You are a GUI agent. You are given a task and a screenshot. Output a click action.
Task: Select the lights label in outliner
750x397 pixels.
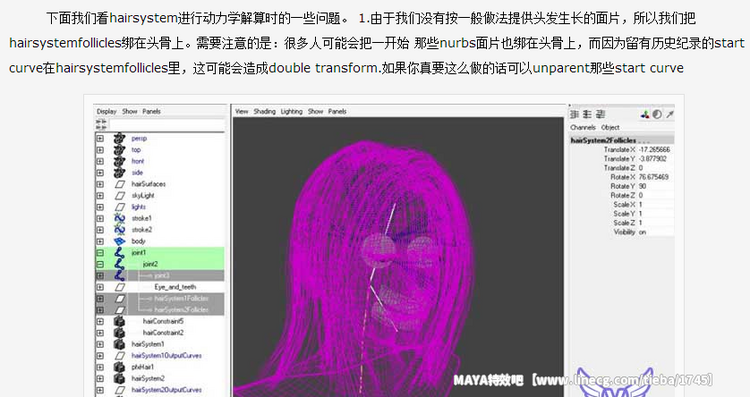pos(138,207)
